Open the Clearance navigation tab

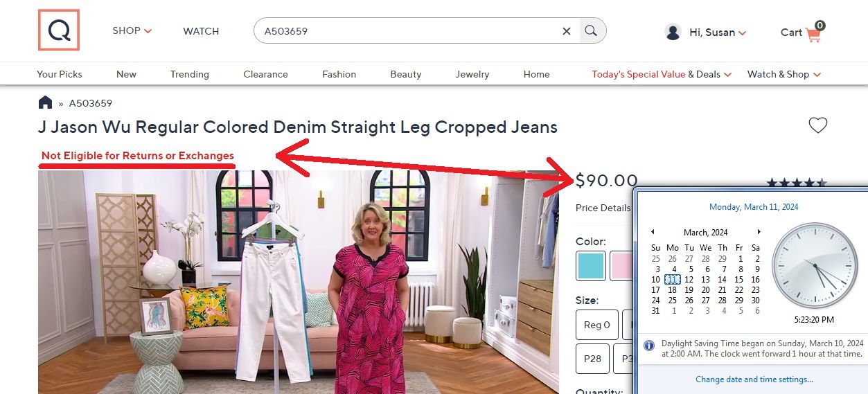[265, 74]
